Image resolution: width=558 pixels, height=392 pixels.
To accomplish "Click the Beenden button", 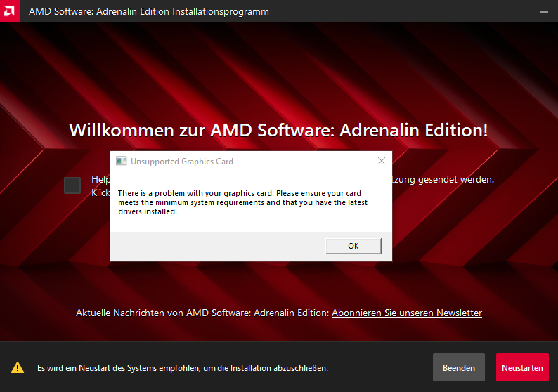I will pyautogui.click(x=459, y=367).
